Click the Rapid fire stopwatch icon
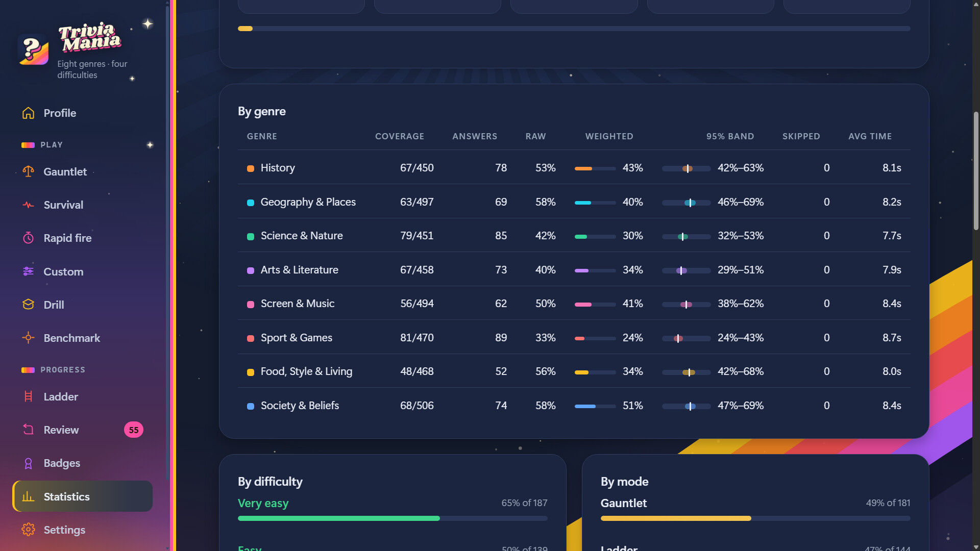Image resolution: width=980 pixels, height=551 pixels. tap(28, 238)
